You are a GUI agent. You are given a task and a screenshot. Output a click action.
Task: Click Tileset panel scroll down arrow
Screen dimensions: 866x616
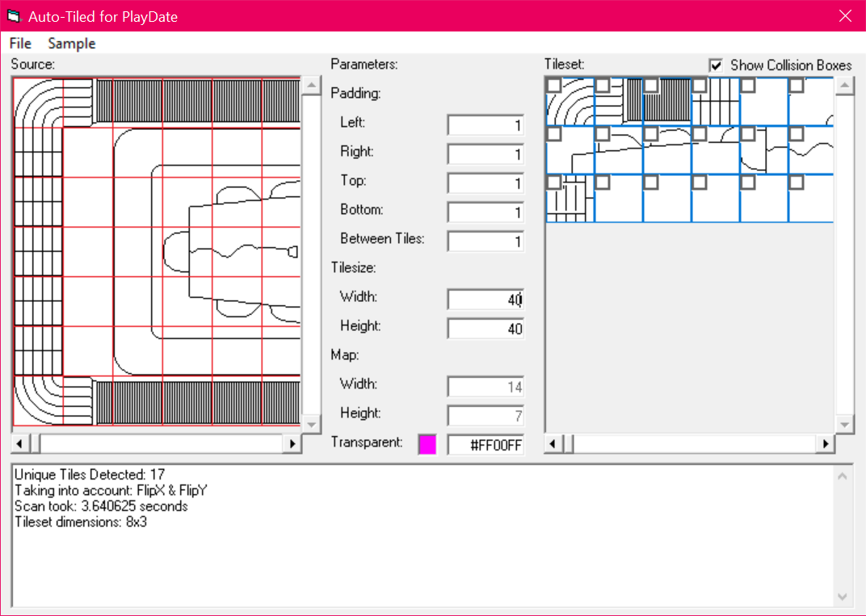[844, 424]
